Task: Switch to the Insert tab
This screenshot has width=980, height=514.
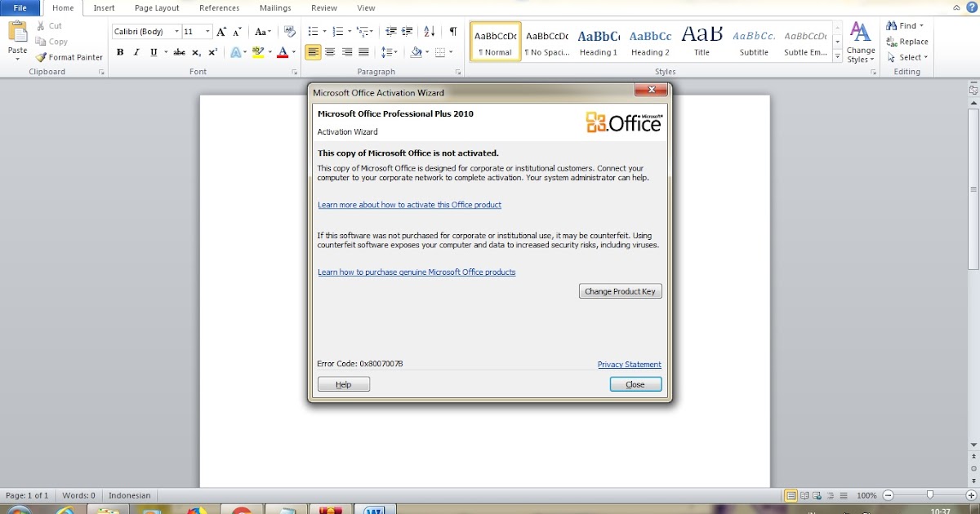Action: point(104,8)
